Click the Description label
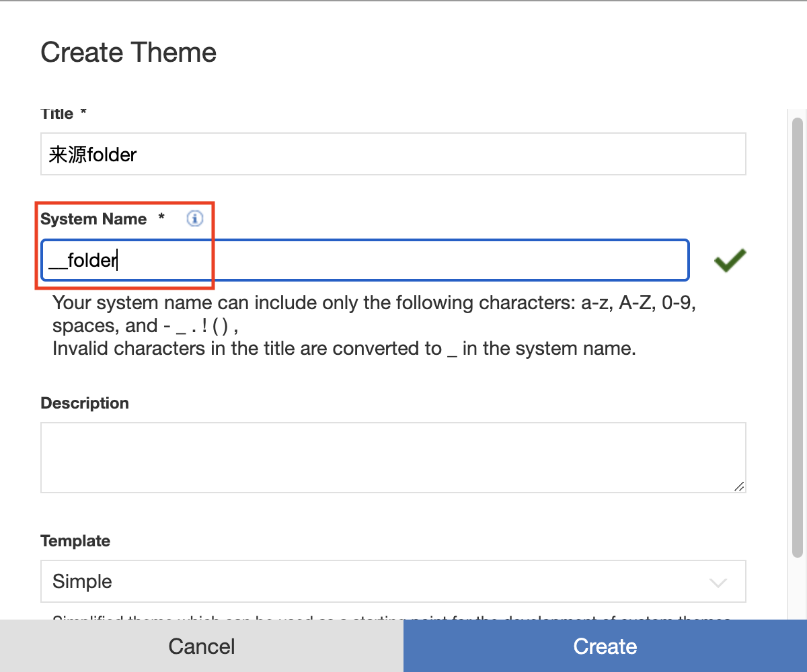Image resolution: width=807 pixels, height=672 pixels. coord(85,403)
